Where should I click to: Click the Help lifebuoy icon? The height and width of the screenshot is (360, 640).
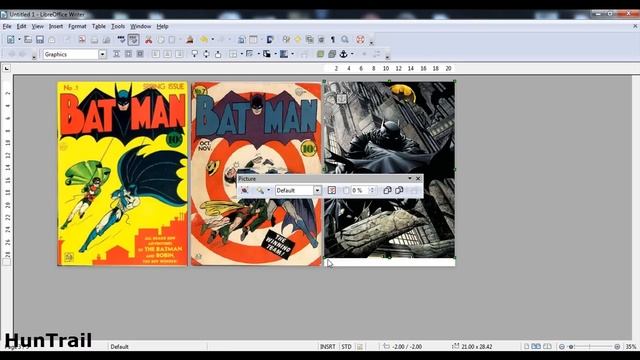pos(360,40)
